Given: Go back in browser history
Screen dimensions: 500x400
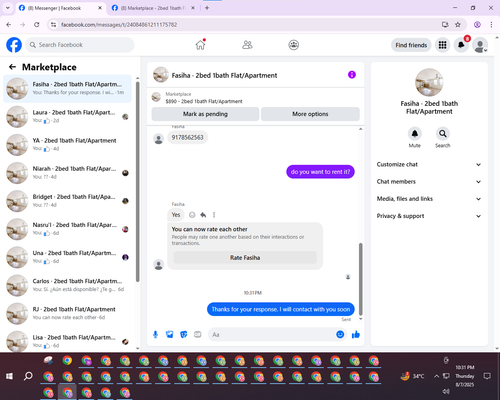Looking at the screenshot, I should point(9,25).
